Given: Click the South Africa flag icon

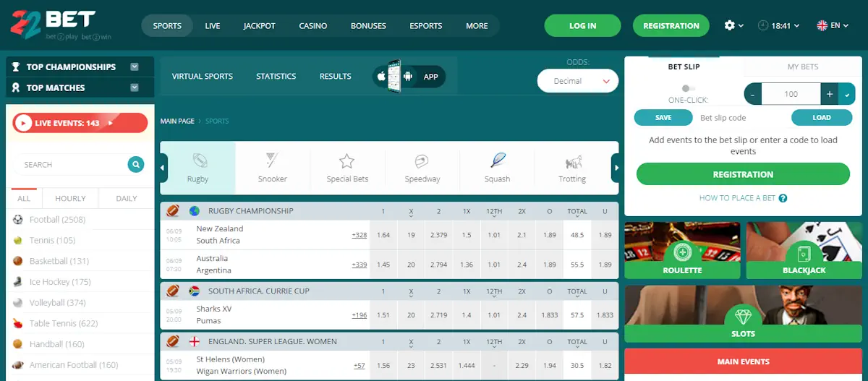Looking at the screenshot, I should [x=195, y=291].
